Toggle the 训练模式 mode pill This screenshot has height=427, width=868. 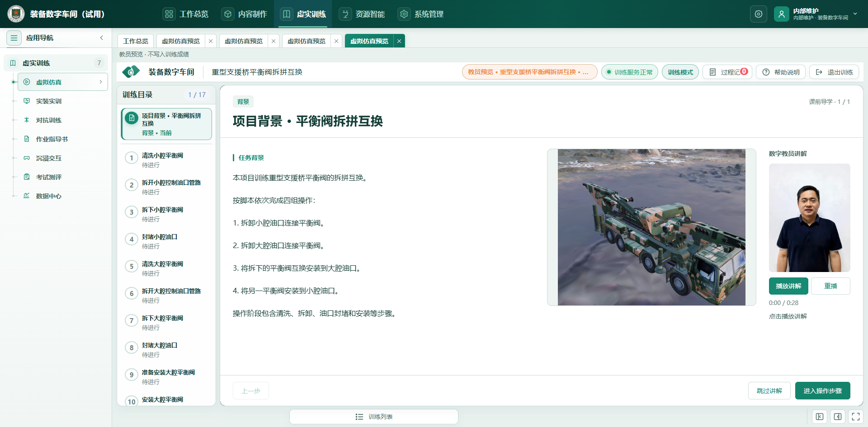[680, 72]
